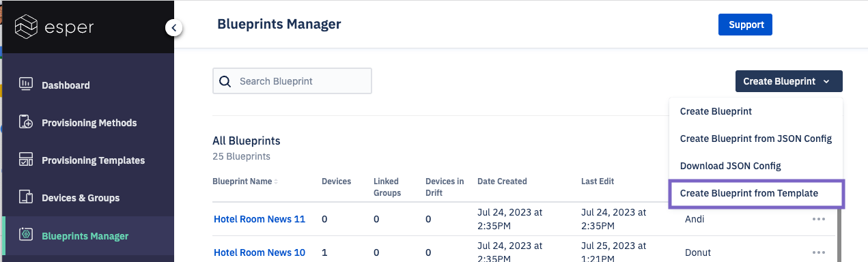Click the Devices & Groups icon
Screen dimensions: 868x262
[25, 197]
